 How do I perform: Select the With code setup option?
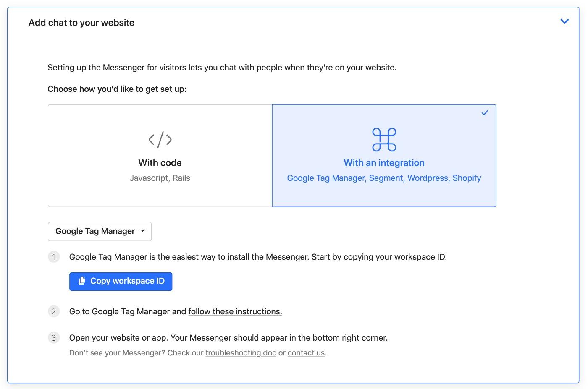point(160,156)
